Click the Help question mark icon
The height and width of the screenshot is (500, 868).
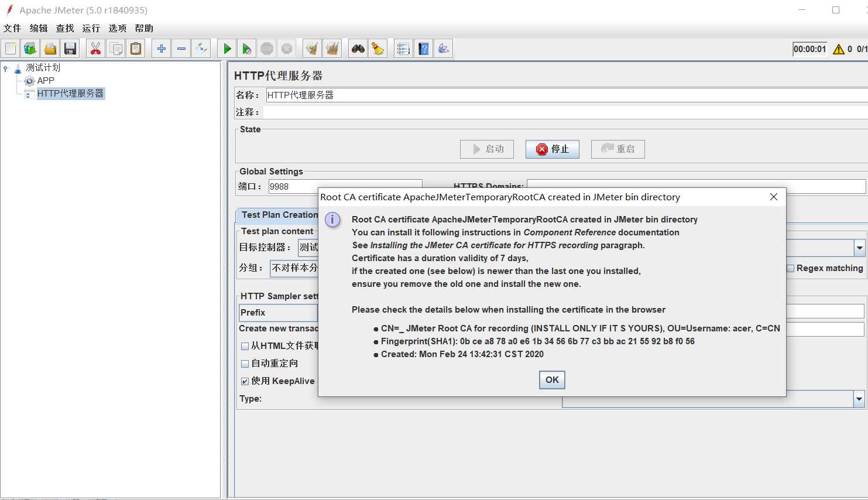point(424,49)
